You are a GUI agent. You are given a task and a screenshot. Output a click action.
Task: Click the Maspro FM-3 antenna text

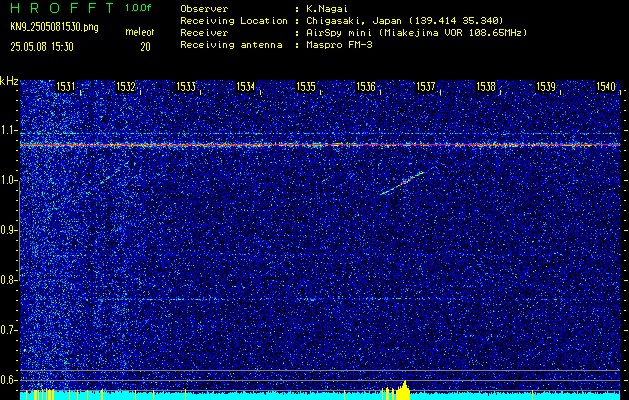coord(338,45)
